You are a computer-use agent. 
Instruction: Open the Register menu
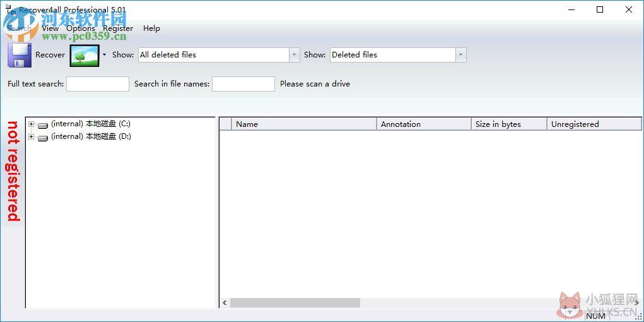tap(118, 28)
